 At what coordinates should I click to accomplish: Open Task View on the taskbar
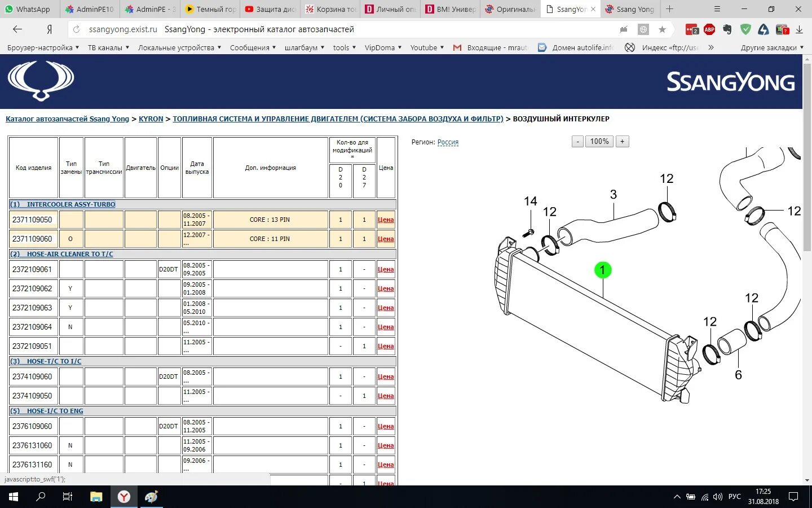coord(68,497)
